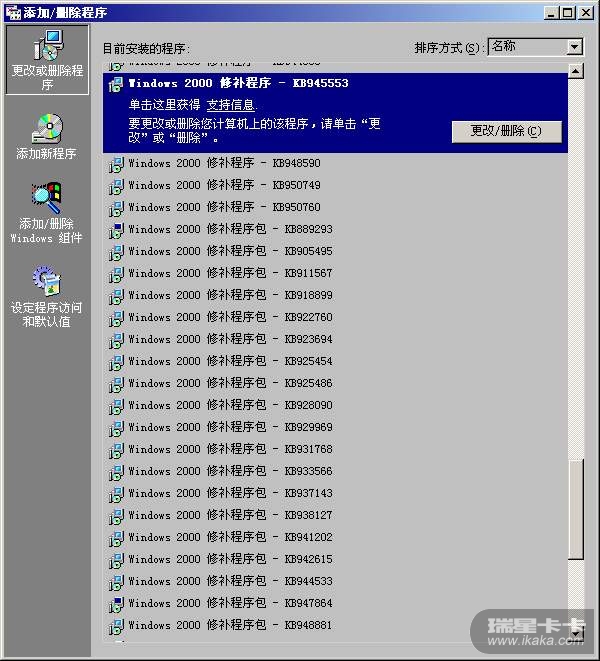
Task: Click the icon of the KB929969 row
Action: (116, 428)
